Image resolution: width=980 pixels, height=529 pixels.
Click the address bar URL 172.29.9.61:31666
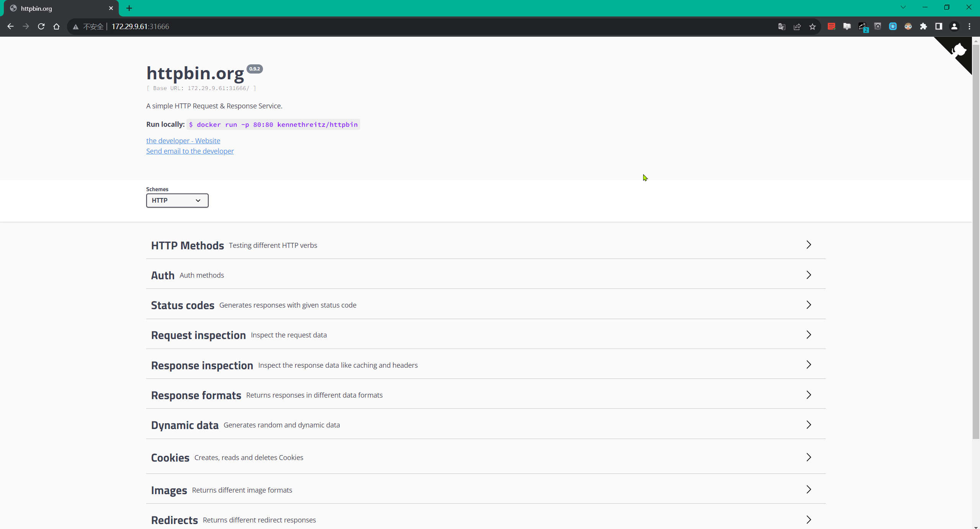click(x=140, y=26)
